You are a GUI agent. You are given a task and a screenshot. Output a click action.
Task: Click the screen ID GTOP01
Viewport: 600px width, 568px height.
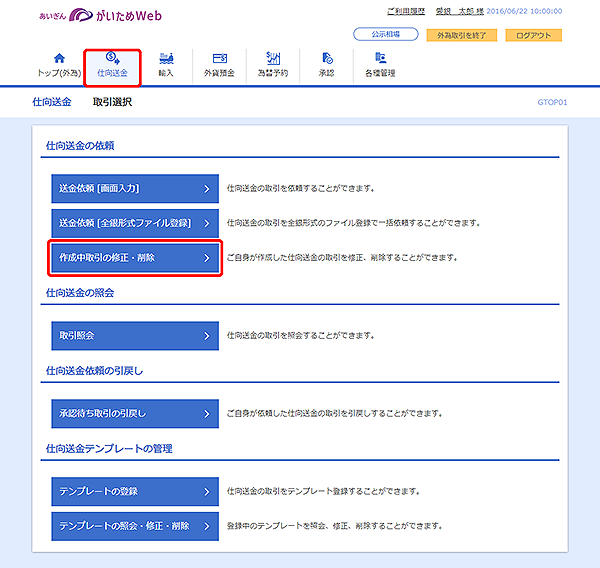[552, 102]
